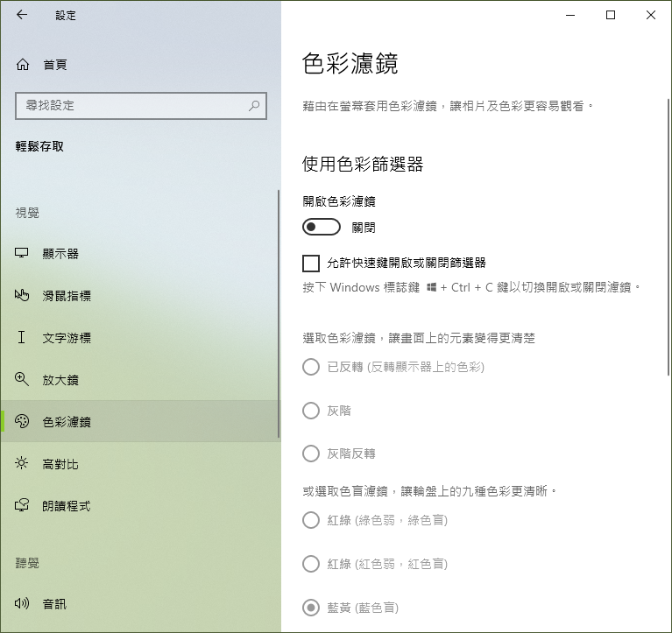Select 紅綠 (綠色弱，綠色盲) radio button

pyautogui.click(x=311, y=520)
